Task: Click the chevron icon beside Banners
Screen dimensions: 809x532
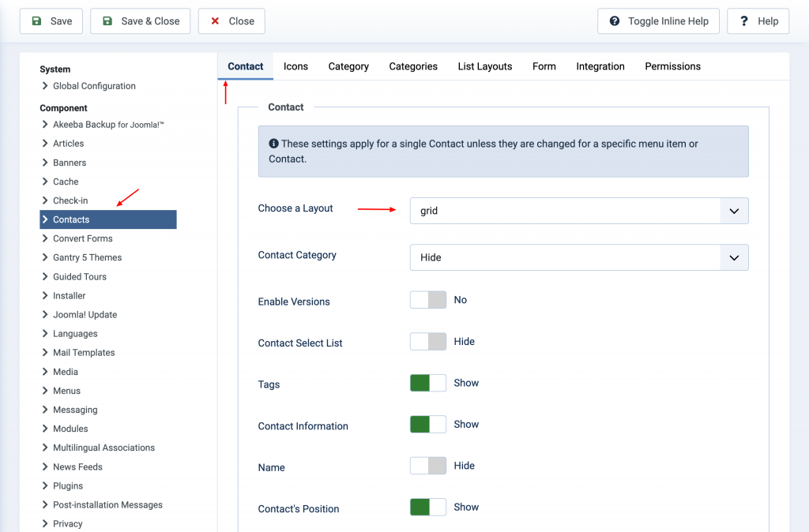Action: tap(45, 163)
